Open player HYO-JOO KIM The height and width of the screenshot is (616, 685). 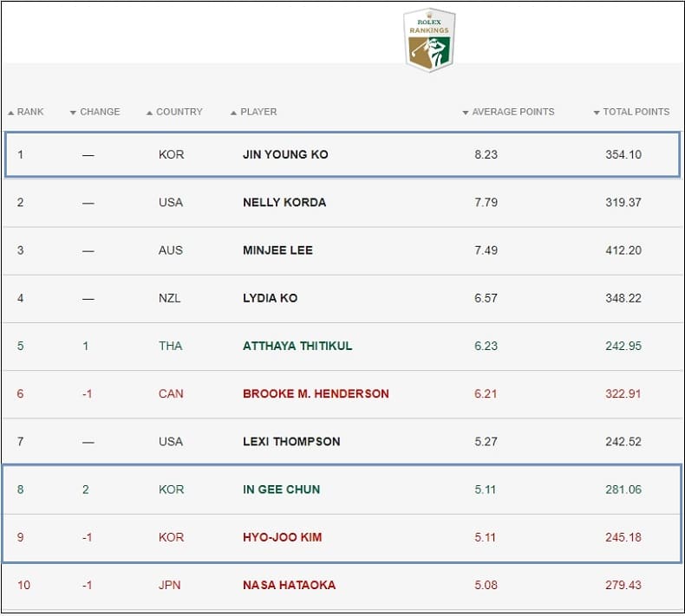[x=282, y=537]
